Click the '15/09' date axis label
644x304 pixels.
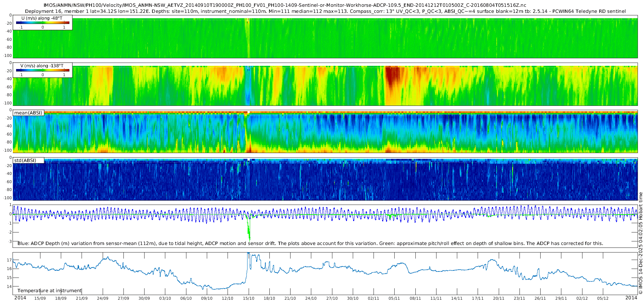point(40,298)
